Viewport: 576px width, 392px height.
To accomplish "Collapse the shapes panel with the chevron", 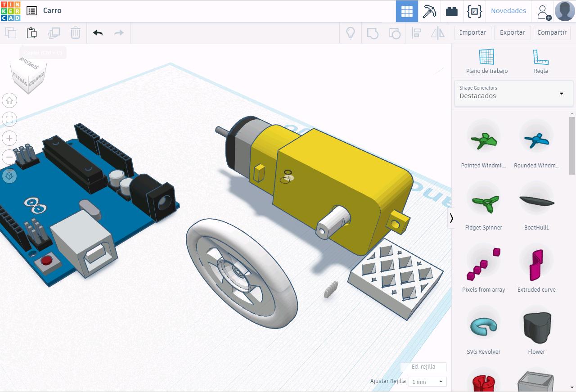I will (451, 218).
